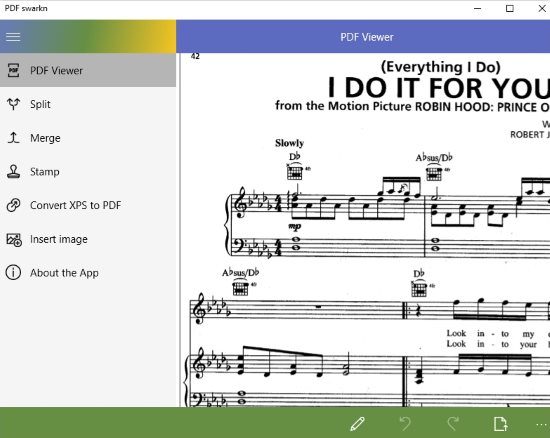Click the redo arrow in bottom bar
Viewport: 550px width, 438px height.
453,424
